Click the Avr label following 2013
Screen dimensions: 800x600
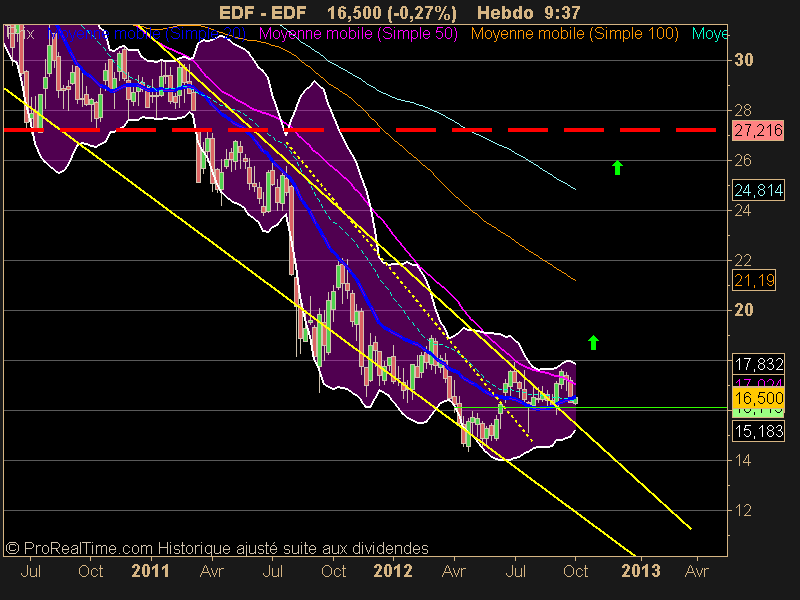(x=696, y=571)
